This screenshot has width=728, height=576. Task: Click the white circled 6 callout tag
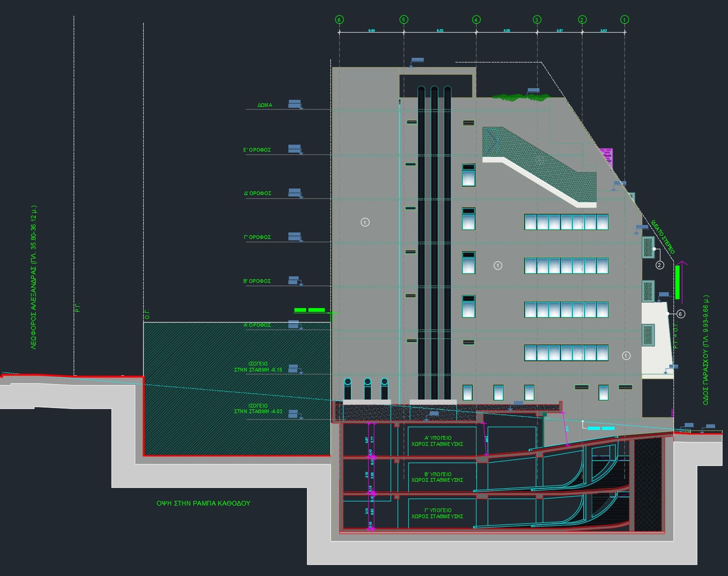point(680,314)
